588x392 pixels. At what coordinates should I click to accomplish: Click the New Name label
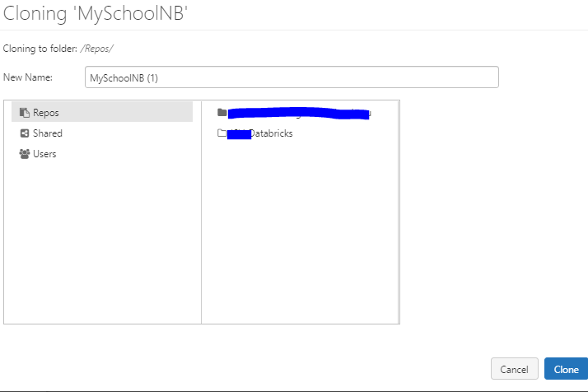pyautogui.click(x=28, y=77)
